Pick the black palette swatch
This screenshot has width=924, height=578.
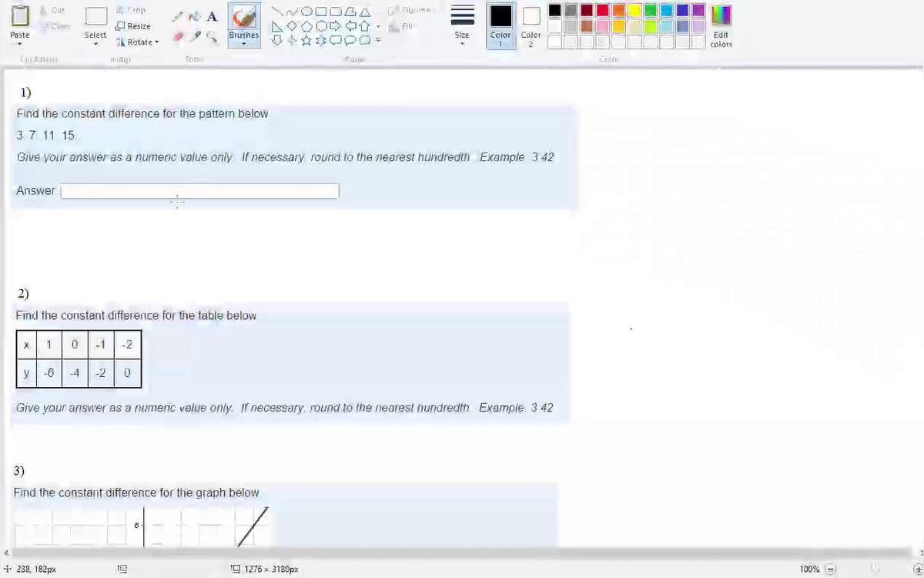(x=554, y=10)
